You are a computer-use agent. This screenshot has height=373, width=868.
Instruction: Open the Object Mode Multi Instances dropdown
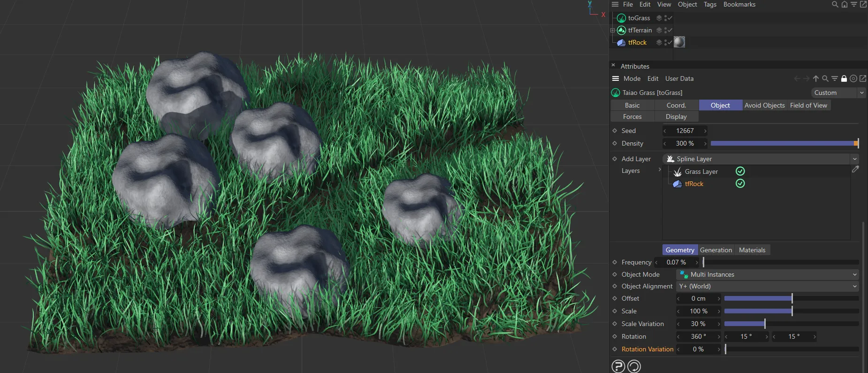click(768, 274)
